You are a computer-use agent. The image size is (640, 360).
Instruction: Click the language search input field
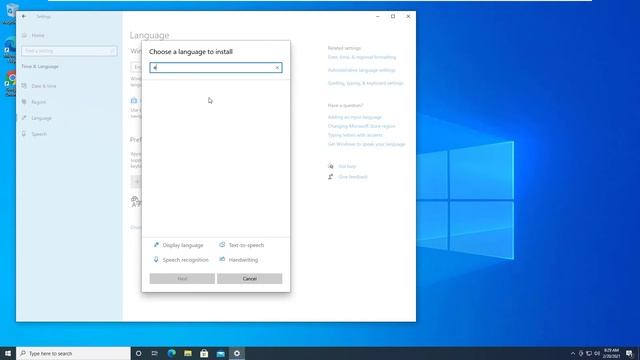[216, 67]
